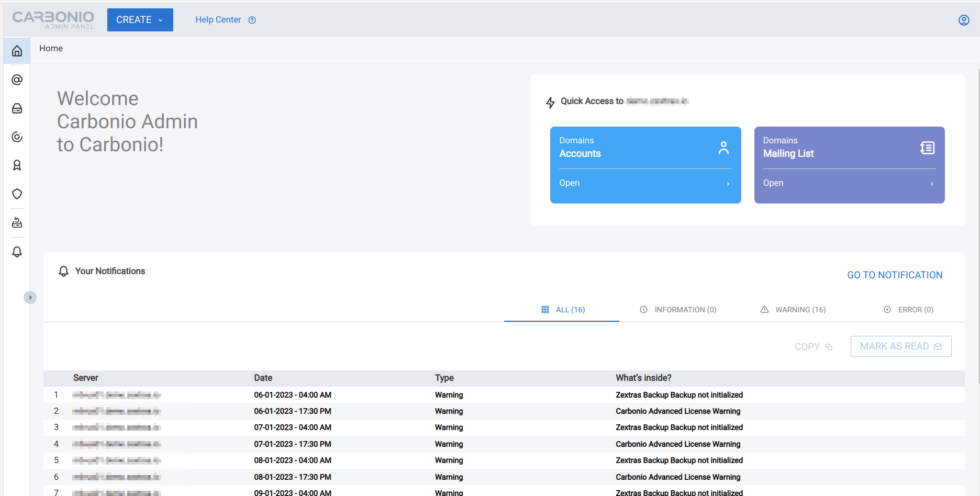This screenshot has height=496, width=980.
Task: Open the Backup sidebar icon
Action: tap(17, 223)
